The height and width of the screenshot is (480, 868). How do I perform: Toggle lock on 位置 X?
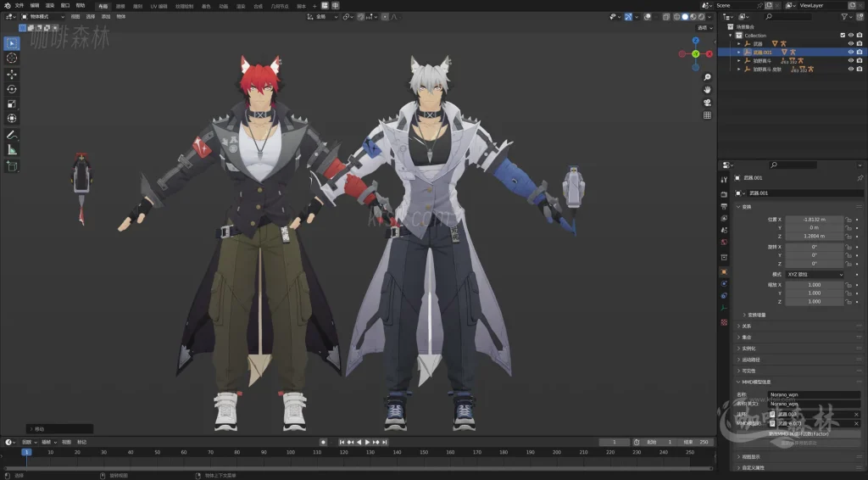[849, 220]
